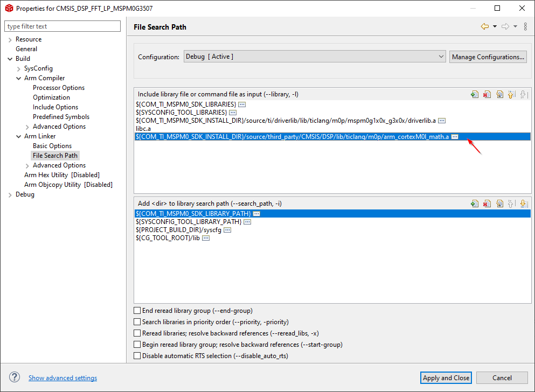Enable End reread library group option
The width and height of the screenshot is (535, 392).
click(x=137, y=311)
